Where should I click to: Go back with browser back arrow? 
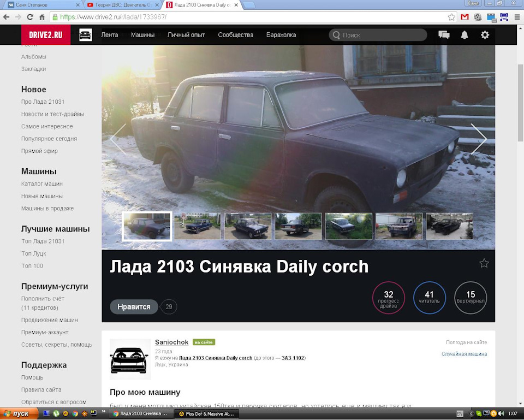7,17
